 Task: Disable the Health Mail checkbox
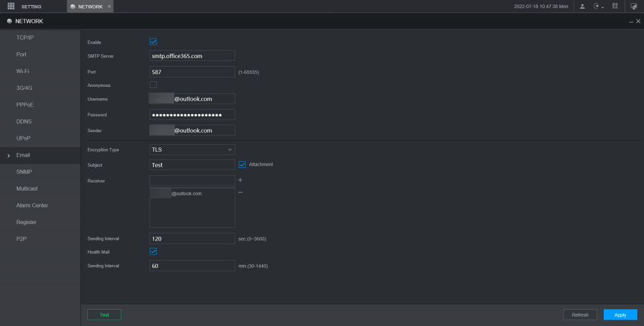[153, 251]
